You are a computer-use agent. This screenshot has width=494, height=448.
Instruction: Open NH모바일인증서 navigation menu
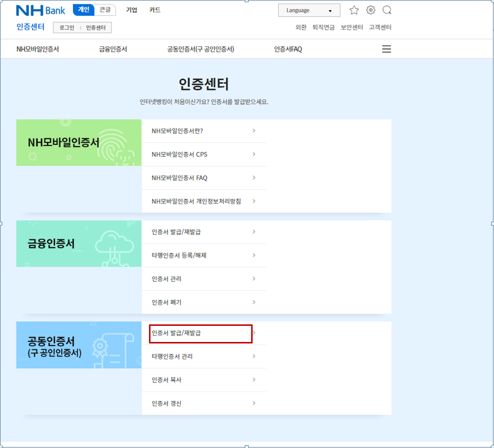(38, 49)
